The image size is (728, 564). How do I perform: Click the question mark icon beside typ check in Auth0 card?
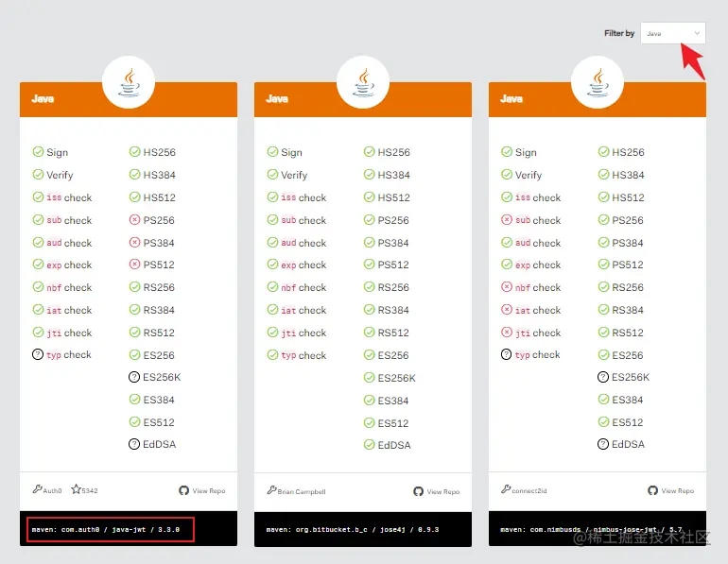coord(38,355)
